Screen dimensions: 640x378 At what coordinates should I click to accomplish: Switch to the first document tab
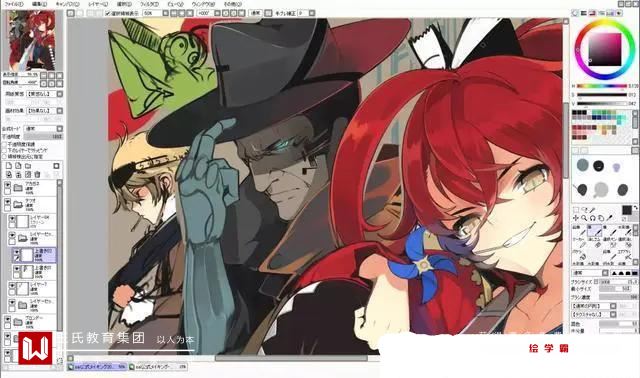click(97, 367)
